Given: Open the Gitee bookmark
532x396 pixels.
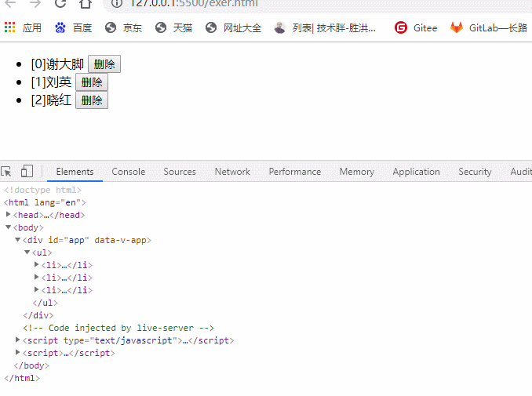Looking at the screenshot, I should (x=416, y=27).
